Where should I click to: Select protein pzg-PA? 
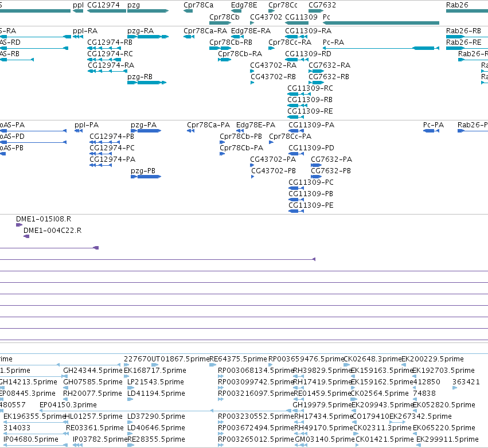(x=146, y=131)
